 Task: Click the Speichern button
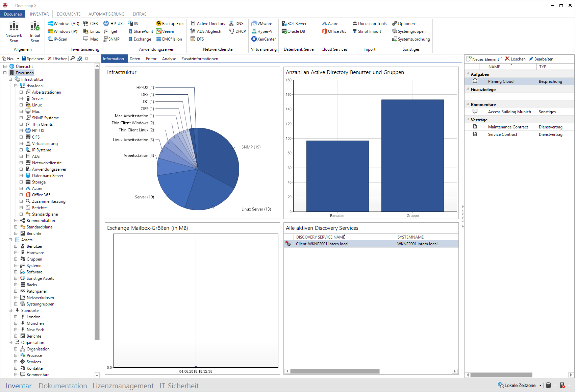pos(33,59)
